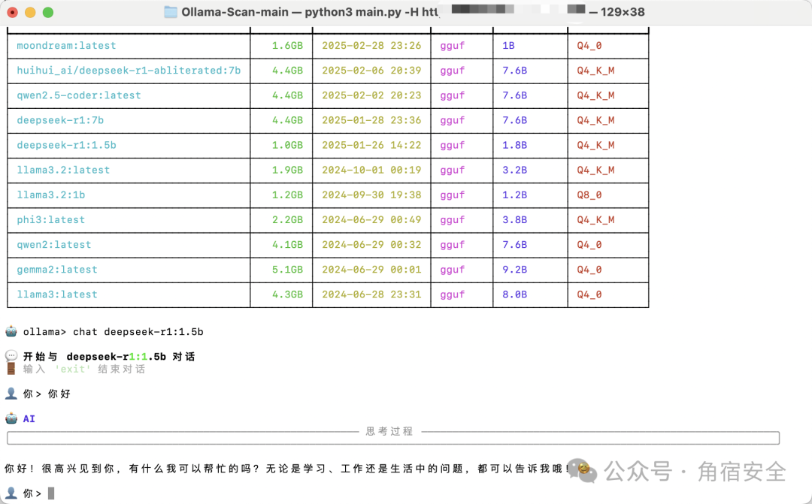Click qwen2:latest model name
This screenshot has height=504, width=812.
(54, 244)
